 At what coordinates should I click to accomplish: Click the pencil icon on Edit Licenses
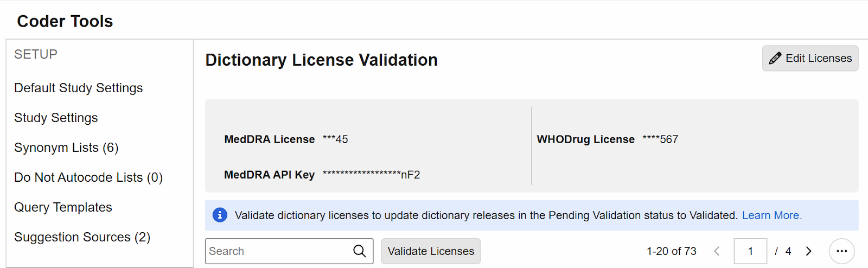point(775,58)
